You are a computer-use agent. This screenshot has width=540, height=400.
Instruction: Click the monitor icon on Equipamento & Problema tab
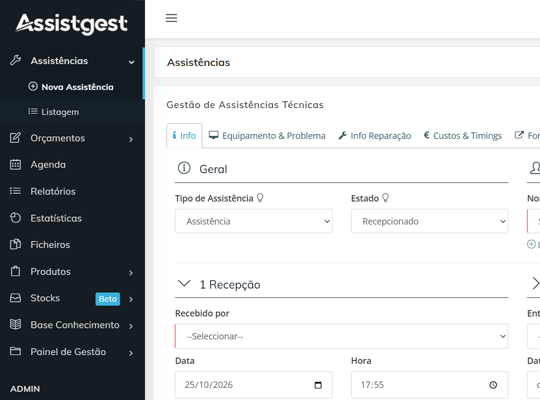click(x=214, y=135)
